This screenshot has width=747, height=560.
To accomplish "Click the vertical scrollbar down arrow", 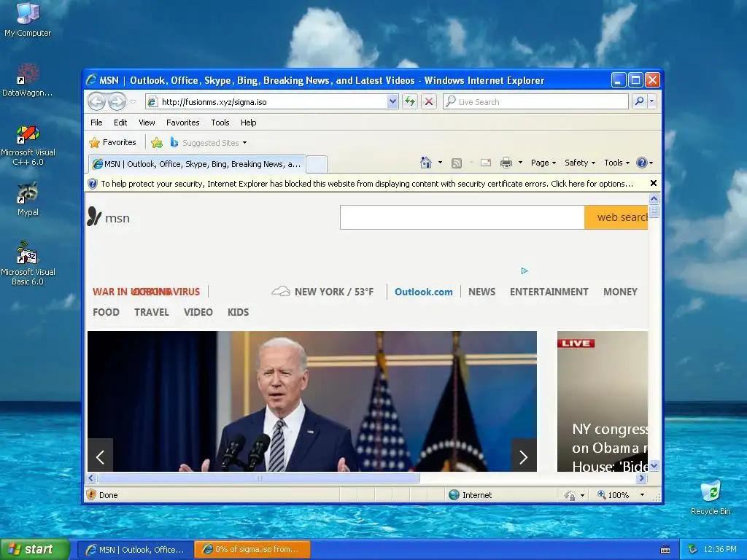I will tap(654, 466).
